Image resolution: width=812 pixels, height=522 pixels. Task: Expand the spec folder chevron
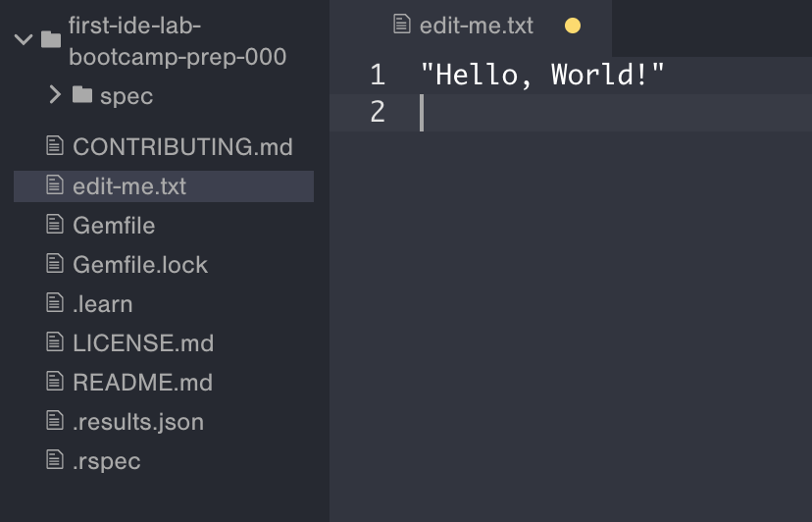point(55,95)
